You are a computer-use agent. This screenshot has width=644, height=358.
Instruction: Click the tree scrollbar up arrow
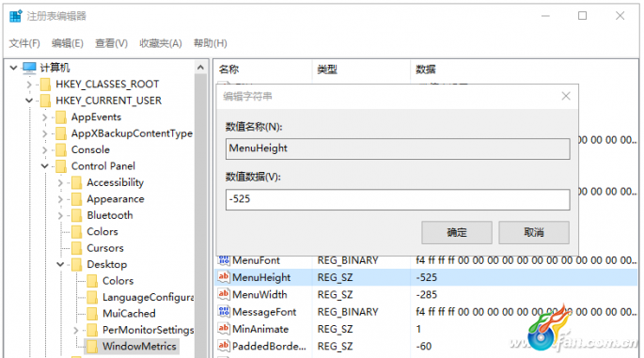click(200, 68)
